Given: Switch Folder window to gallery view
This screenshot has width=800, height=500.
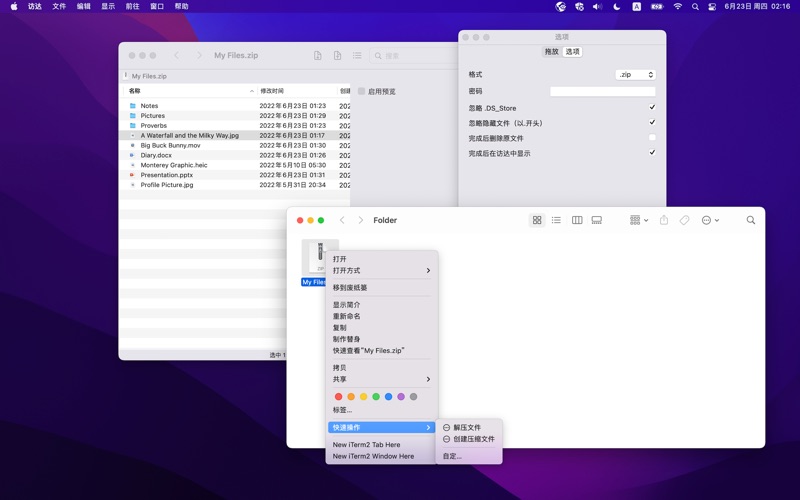Looking at the screenshot, I should click(x=596, y=220).
